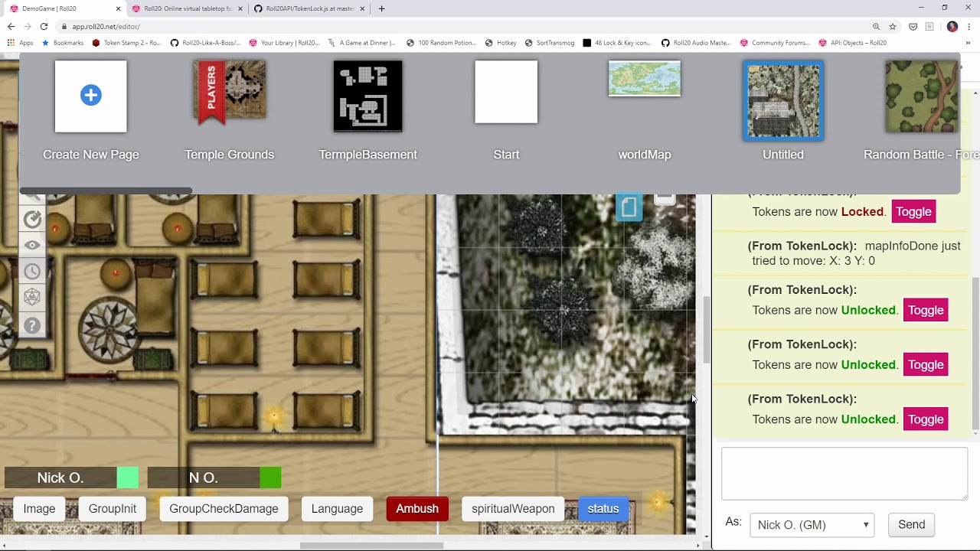Run the Image macro button

pos(40,509)
